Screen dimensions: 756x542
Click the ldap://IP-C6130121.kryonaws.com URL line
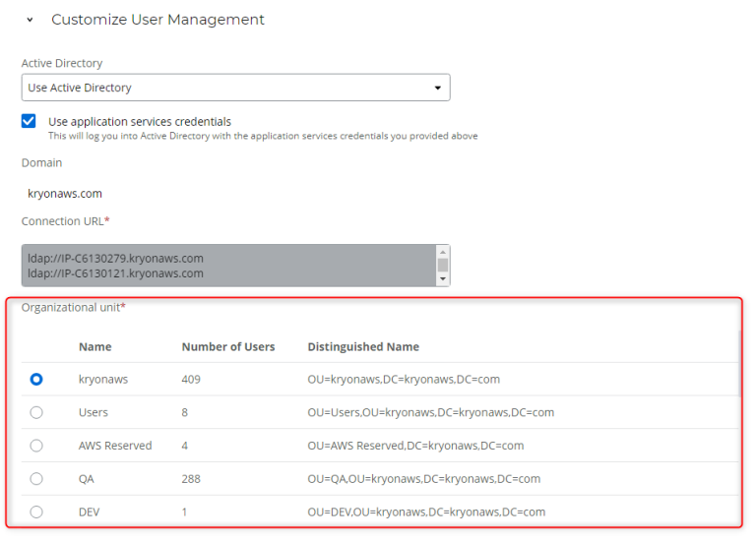click(115, 273)
